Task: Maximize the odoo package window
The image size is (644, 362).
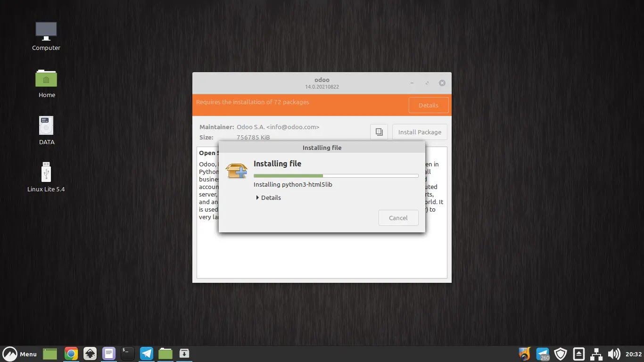Action: pyautogui.click(x=427, y=83)
